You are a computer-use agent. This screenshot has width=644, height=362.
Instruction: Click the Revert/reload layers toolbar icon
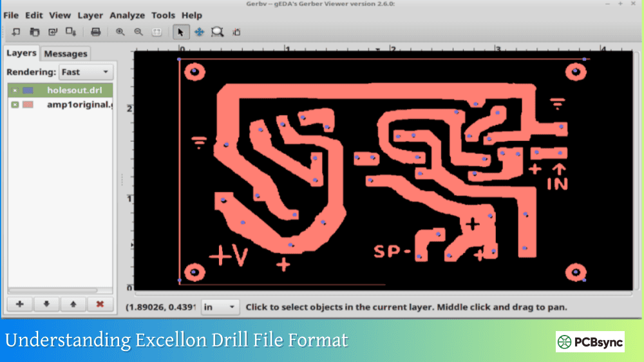[x=53, y=32]
